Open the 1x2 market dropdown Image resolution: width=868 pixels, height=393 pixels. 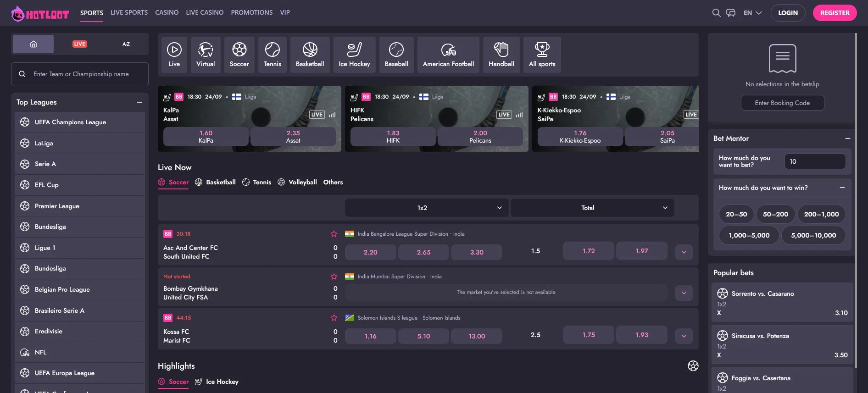[x=426, y=208]
